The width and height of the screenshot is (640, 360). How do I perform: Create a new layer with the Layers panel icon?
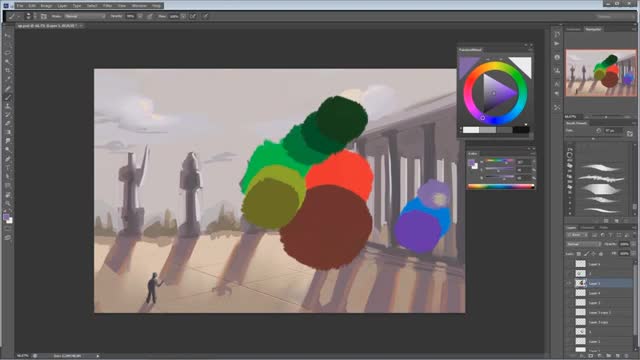(x=618, y=356)
